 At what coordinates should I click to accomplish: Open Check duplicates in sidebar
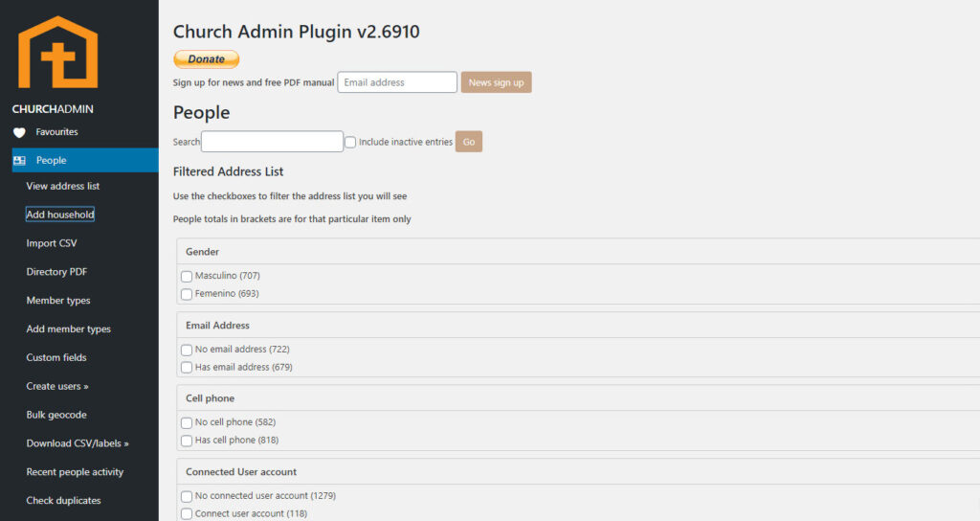click(x=63, y=500)
